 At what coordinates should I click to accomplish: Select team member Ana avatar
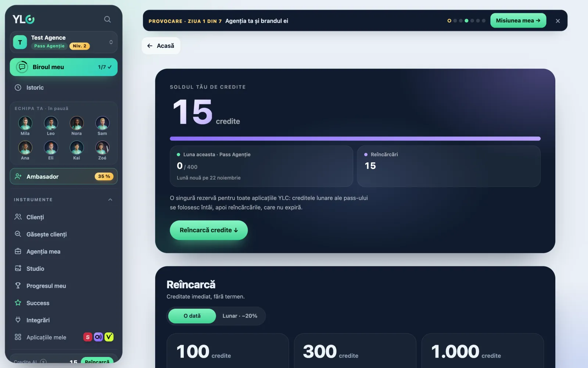coord(25,148)
